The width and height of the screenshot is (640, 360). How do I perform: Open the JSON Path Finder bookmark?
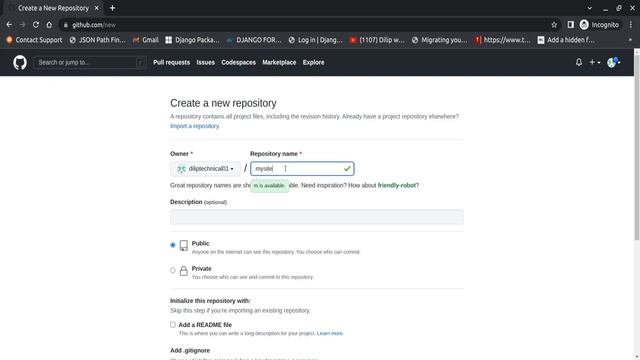coord(98,40)
